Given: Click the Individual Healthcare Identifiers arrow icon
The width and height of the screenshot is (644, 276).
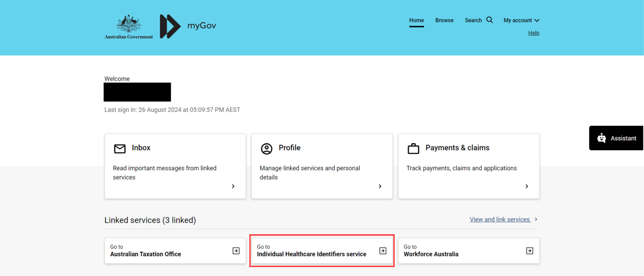Looking at the screenshot, I should [383, 251].
